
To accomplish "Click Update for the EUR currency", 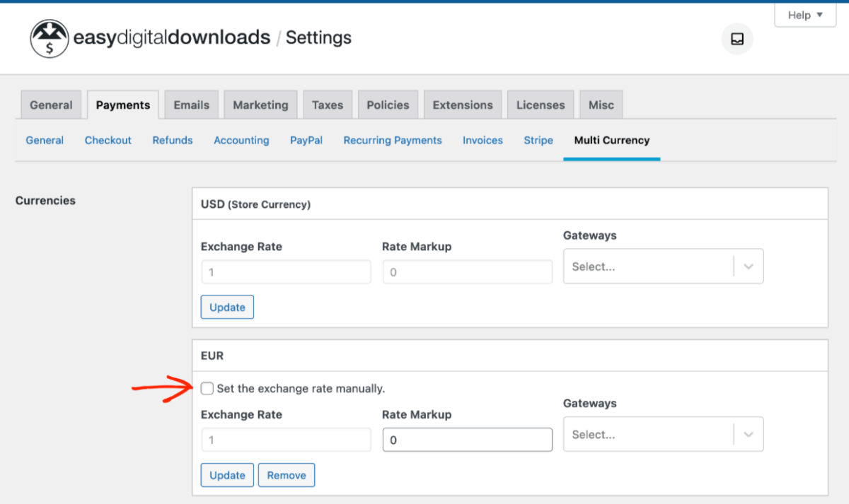I will click(227, 475).
